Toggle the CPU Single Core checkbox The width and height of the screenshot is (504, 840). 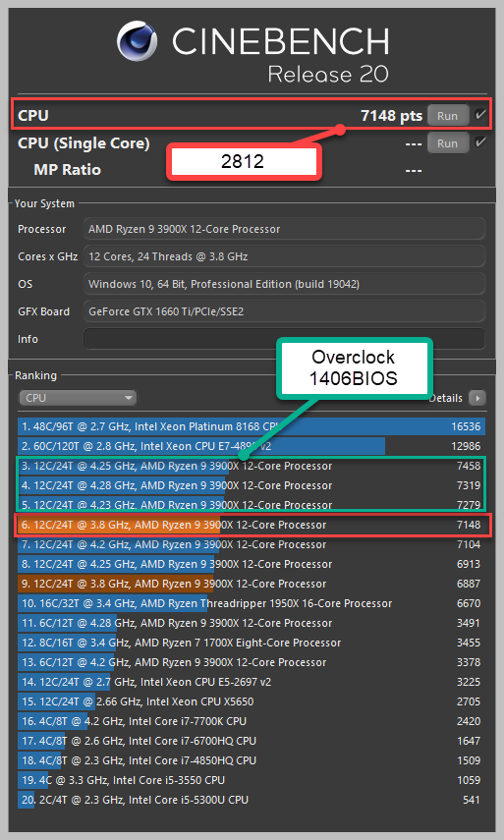coord(480,141)
